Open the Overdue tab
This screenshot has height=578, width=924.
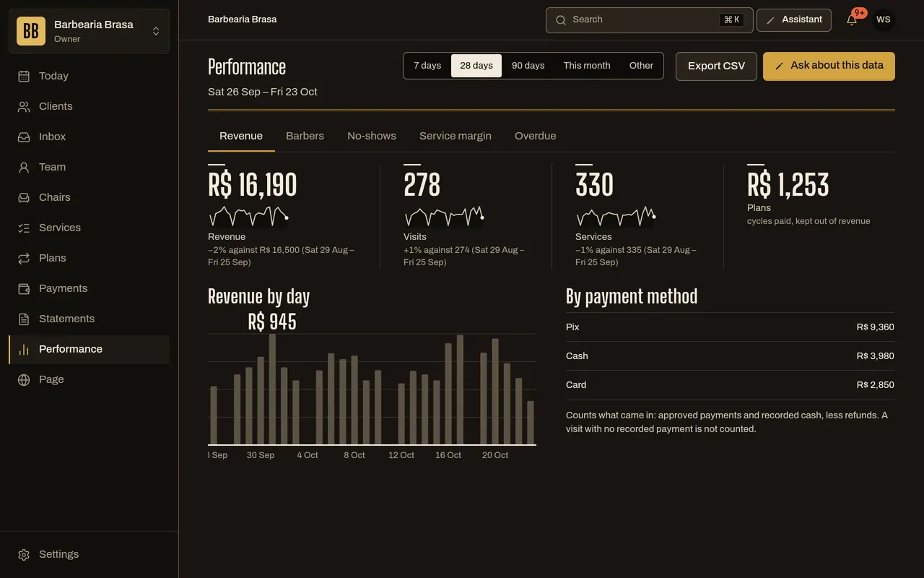(x=536, y=136)
